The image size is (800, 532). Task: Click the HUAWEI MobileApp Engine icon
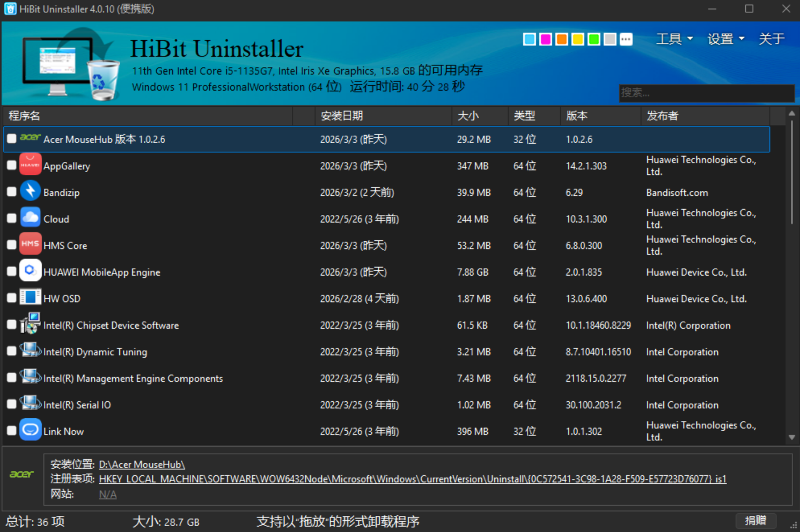coord(30,271)
